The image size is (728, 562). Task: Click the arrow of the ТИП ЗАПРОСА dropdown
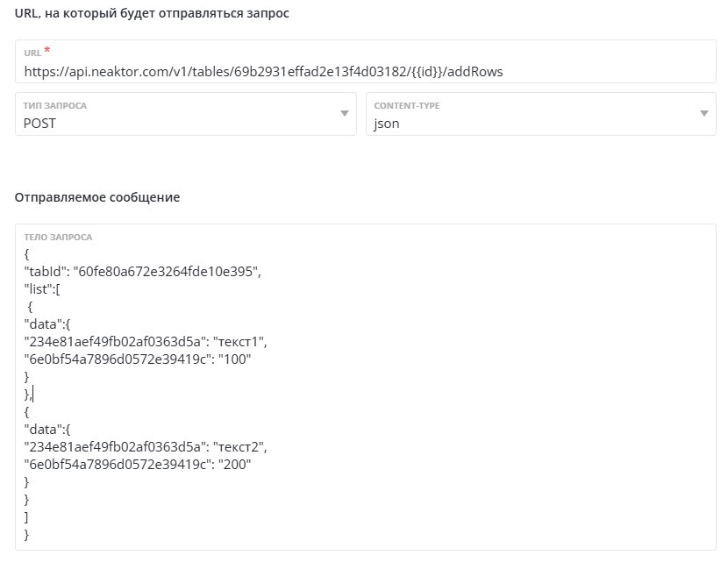click(343, 114)
